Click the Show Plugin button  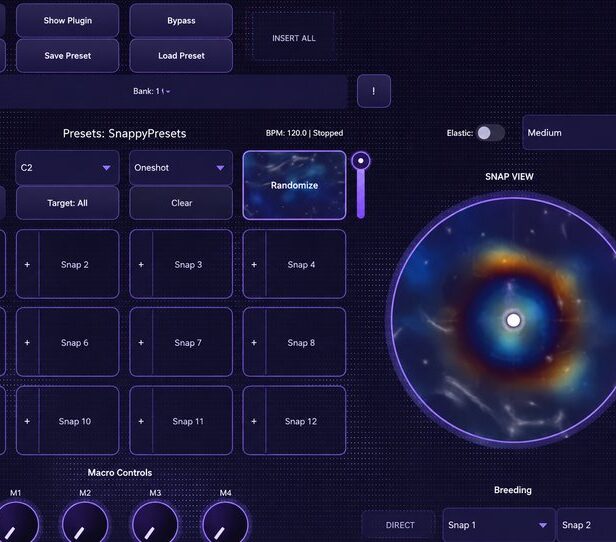[x=68, y=20]
